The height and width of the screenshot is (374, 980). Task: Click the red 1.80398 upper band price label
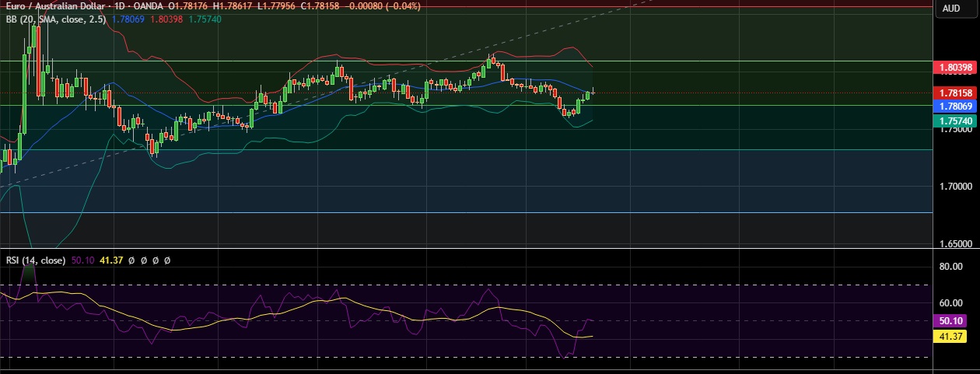956,68
